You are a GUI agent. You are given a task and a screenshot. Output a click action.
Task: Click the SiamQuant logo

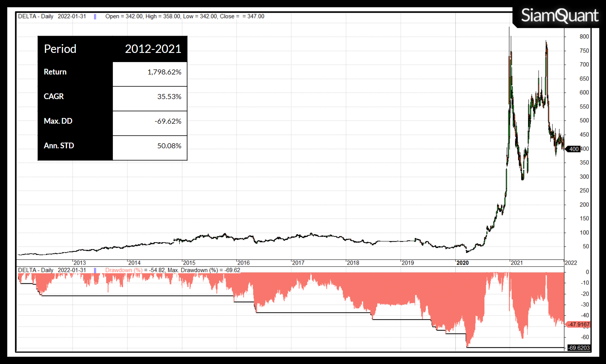pyautogui.click(x=559, y=16)
